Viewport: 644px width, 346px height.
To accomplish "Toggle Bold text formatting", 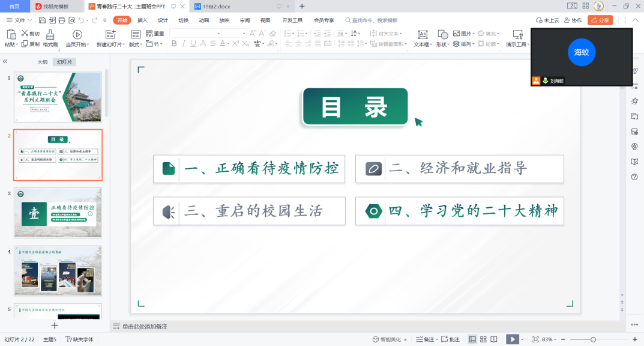I will [x=175, y=44].
